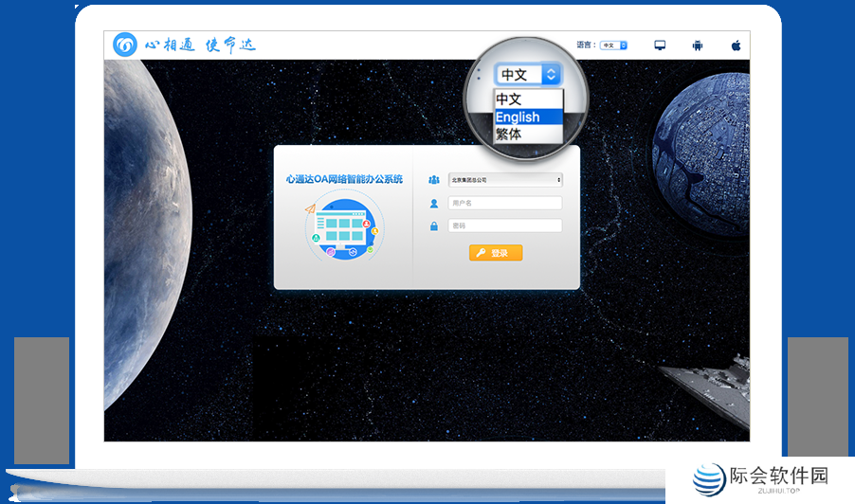Click the Apple iOS download icon

[x=735, y=45]
